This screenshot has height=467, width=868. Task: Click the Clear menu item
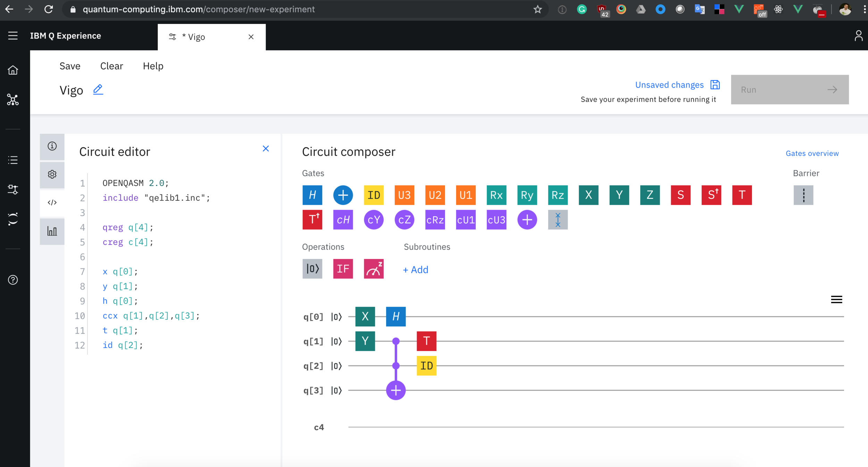111,66
